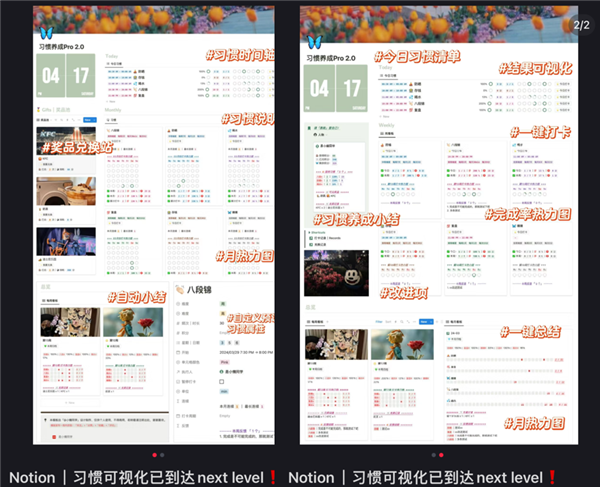Select the red carousel dot under right post
The width and height of the screenshot is (600, 487).
pyautogui.click(x=442, y=454)
